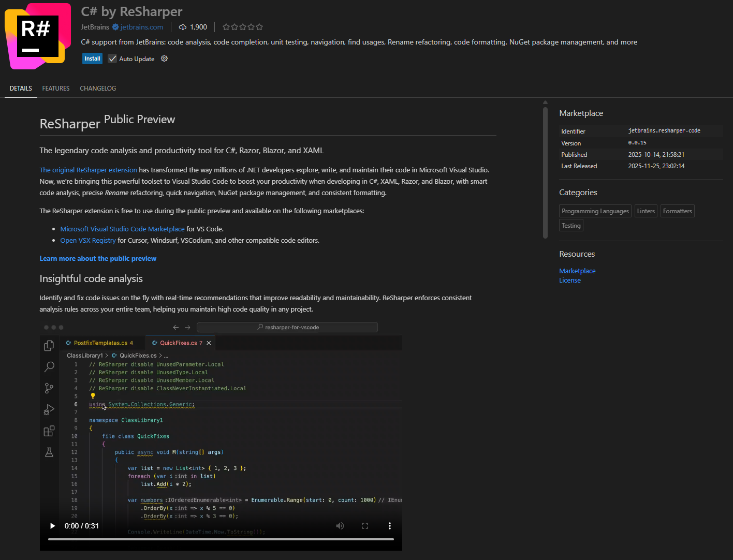Screen dimensions: 733x560
Task: Open Explorer icon in embedded video
Action: click(49, 345)
